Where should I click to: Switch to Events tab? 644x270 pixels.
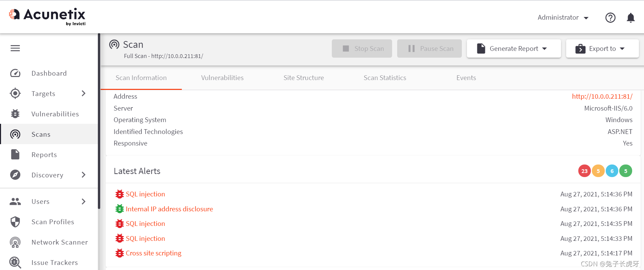[466, 78]
